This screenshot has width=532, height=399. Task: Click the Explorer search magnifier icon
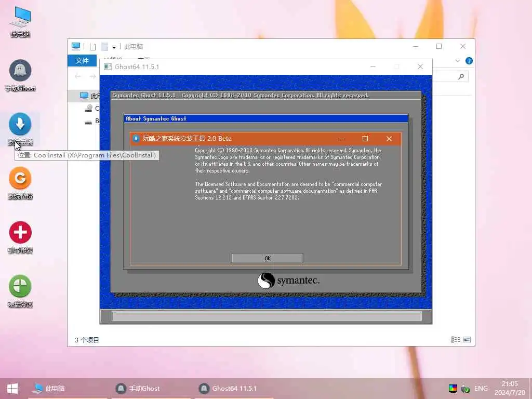[x=461, y=77]
